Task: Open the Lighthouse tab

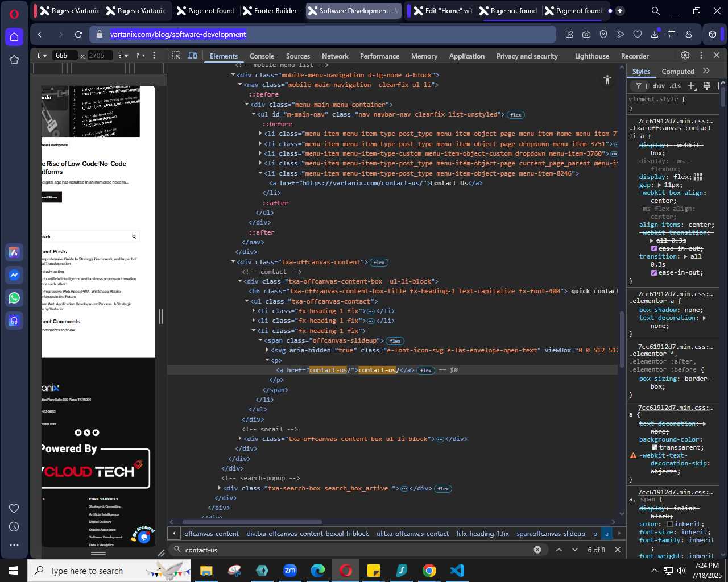Action: pos(592,56)
